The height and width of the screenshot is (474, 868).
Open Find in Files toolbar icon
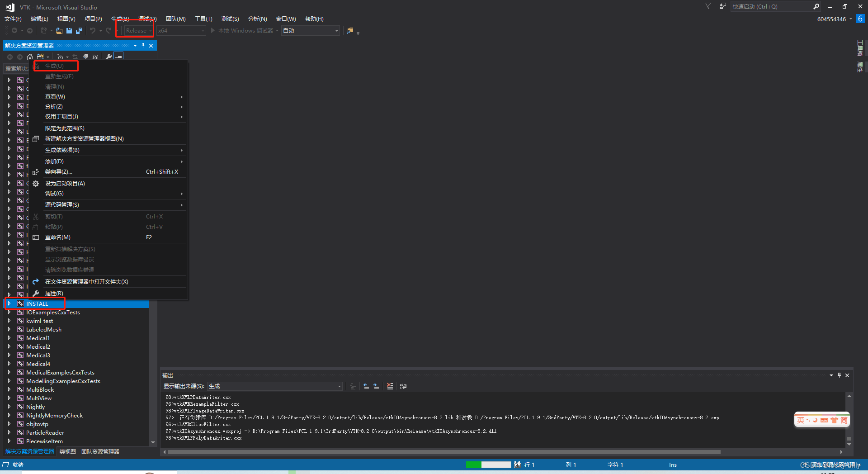tap(350, 31)
